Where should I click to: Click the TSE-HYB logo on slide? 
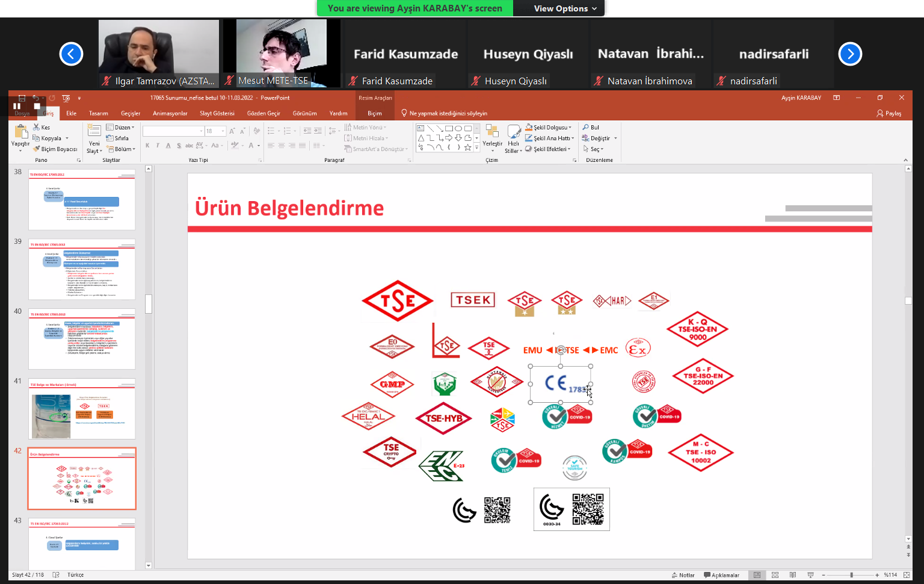pyautogui.click(x=444, y=418)
